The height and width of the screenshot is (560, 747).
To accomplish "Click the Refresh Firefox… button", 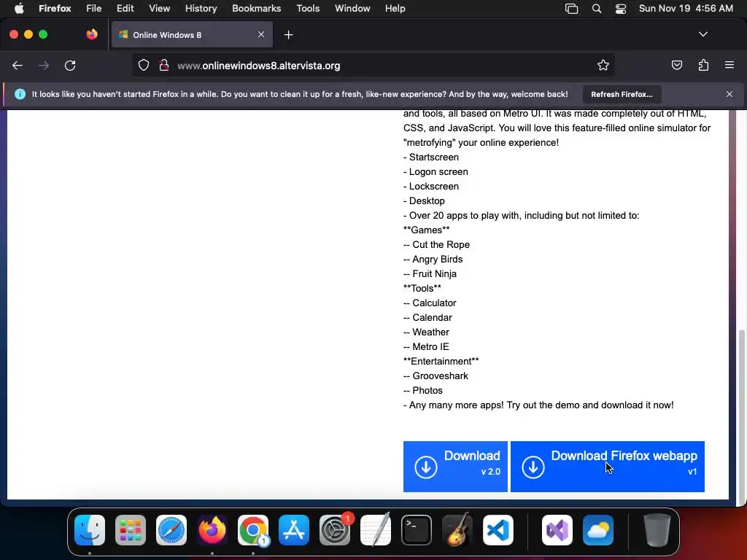I will click(622, 94).
